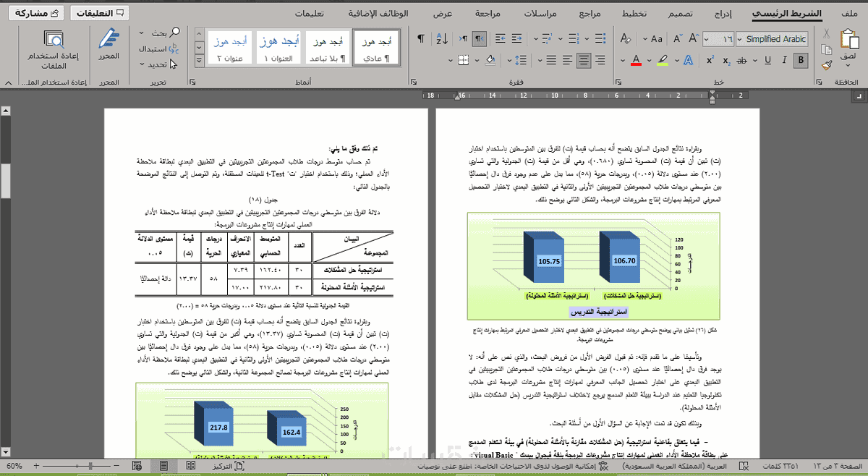868x476 pixels.
Task: Switch to the Layout (تخطيط) tab
Action: 634,14
